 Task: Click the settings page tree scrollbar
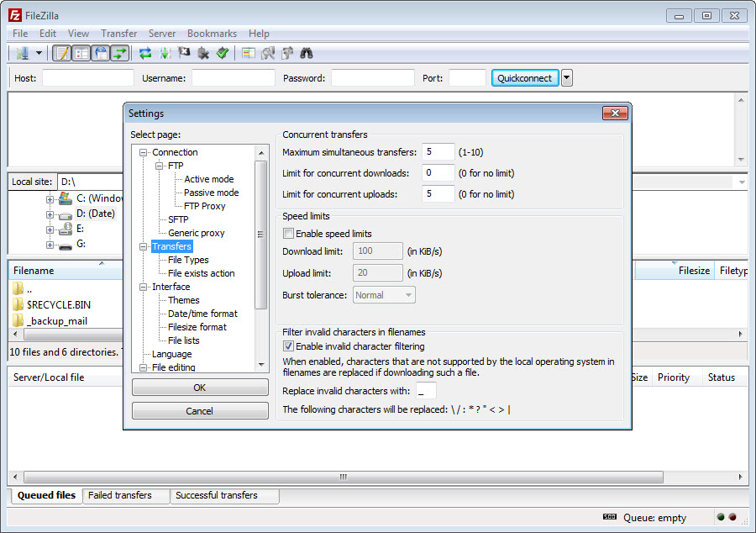[x=261, y=235]
